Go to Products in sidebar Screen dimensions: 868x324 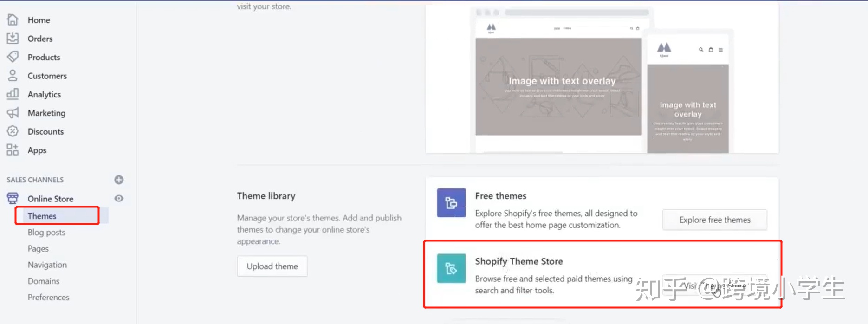click(44, 57)
